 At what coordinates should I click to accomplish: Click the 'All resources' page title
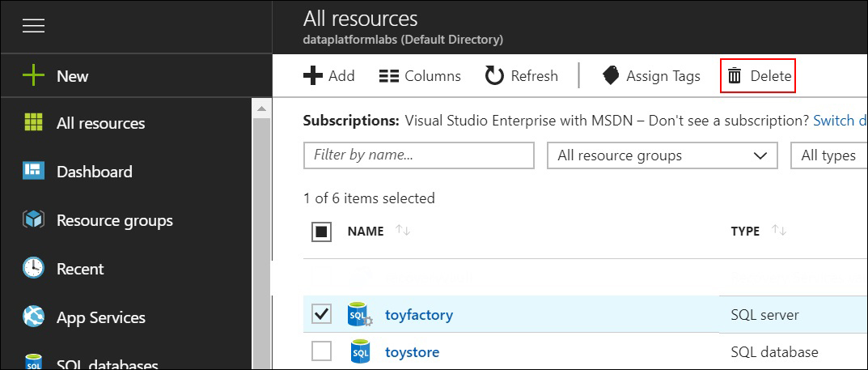360,19
